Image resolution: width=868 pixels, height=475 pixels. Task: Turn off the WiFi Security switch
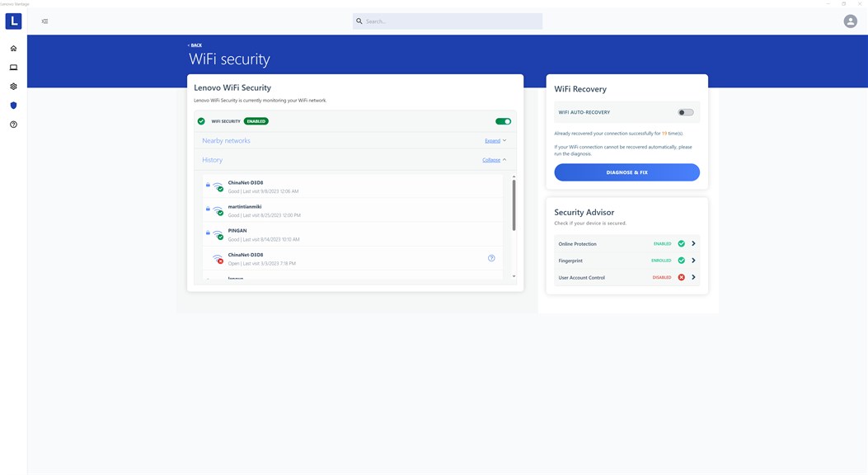503,121
